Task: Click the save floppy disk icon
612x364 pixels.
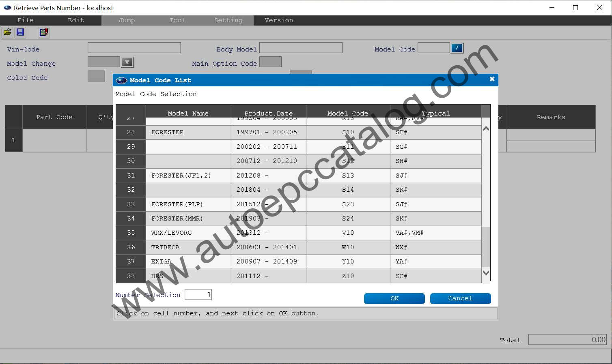Action: (x=20, y=32)
